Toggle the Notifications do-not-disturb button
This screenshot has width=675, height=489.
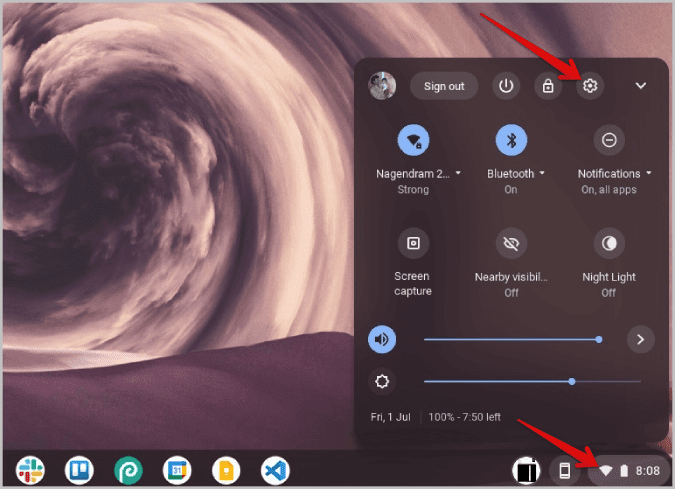[x=609, y=140]
